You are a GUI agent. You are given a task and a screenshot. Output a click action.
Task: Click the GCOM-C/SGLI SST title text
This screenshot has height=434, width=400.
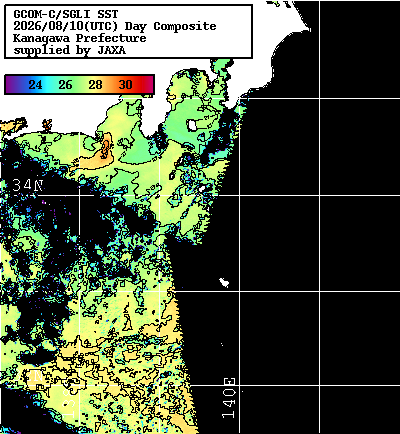click(66, 14)
